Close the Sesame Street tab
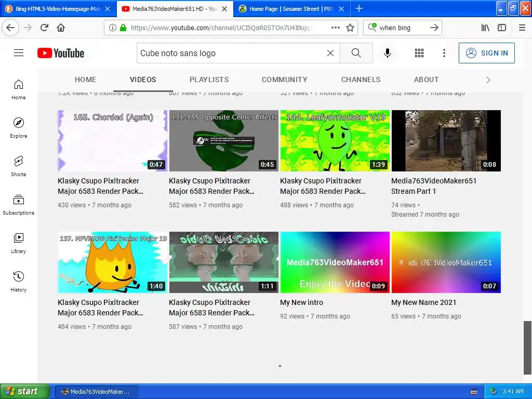 [x=341, y=9]
